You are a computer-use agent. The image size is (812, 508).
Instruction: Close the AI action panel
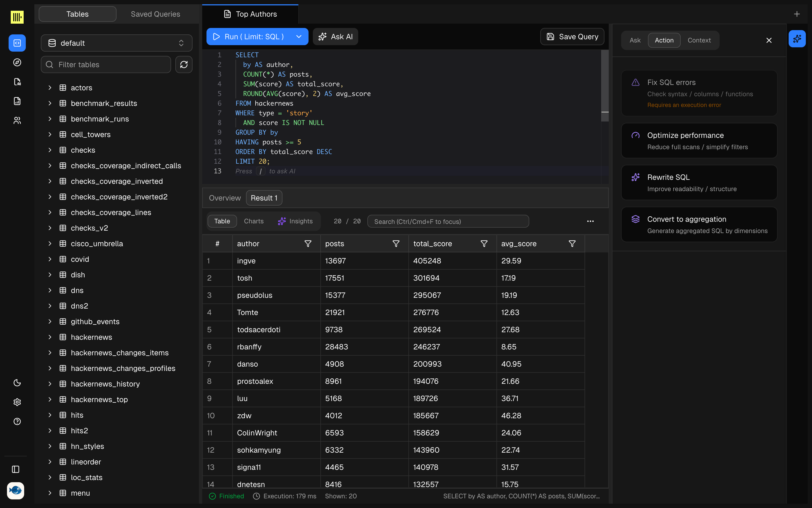(769, 40)
